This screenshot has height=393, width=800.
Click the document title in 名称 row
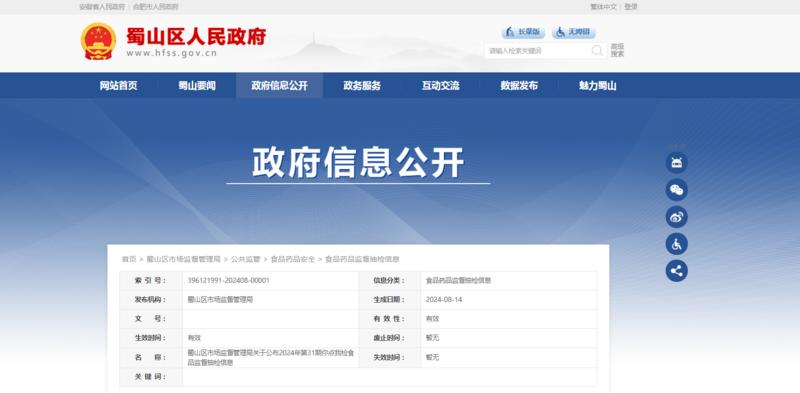coord(271,358)
